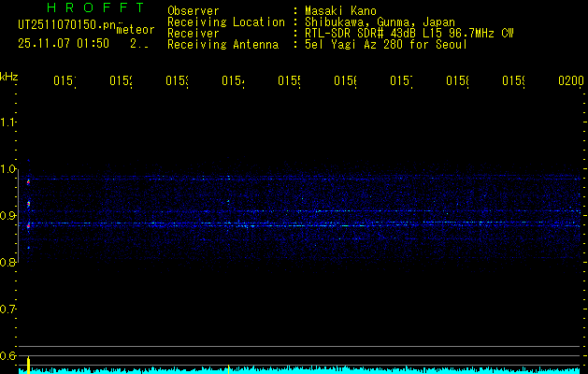Click the 'Receiving Antenna' label
Viewport: 588px width, 374px height.
[x=222, y=45]
